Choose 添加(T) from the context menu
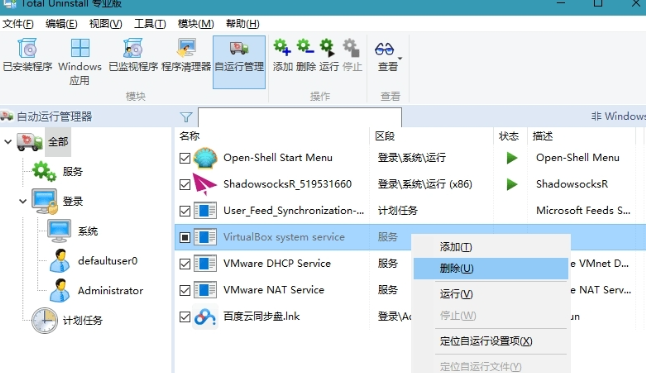The height and width of the screenshot is (373, 646). (491, 247)
